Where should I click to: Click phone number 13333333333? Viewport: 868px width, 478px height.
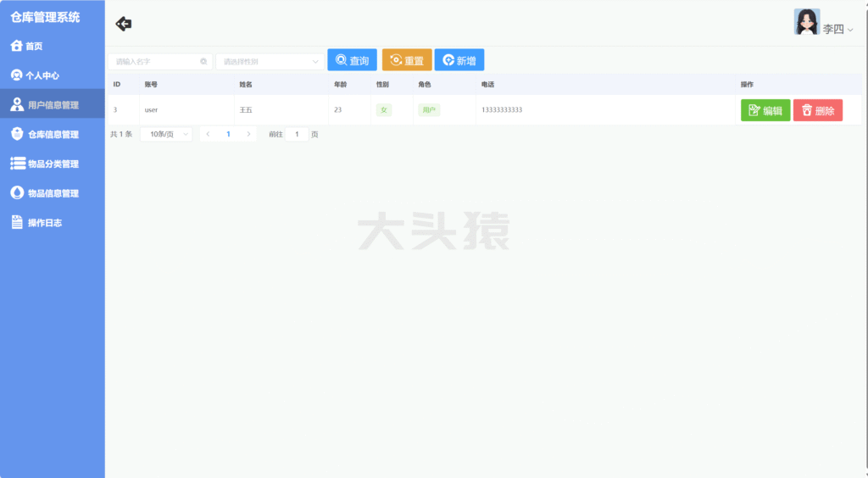pos(502,109)
